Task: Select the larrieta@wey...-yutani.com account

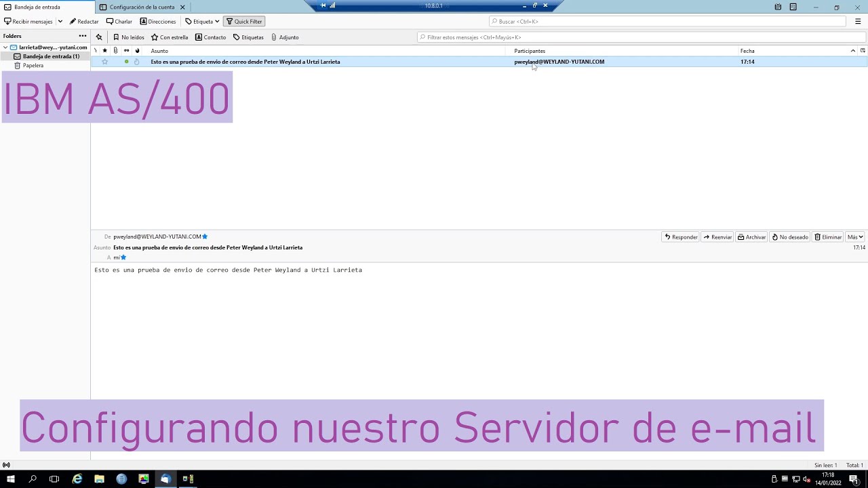Action: pos(53,47)
